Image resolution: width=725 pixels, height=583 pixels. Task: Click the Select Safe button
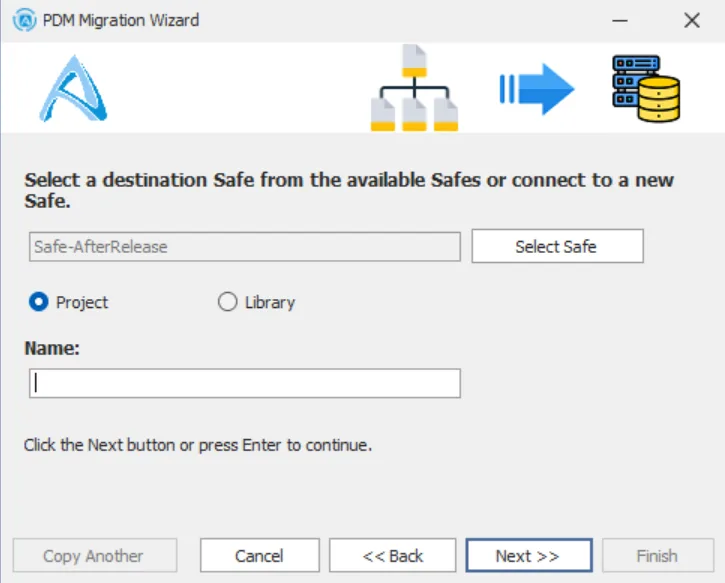coord(557,246)
